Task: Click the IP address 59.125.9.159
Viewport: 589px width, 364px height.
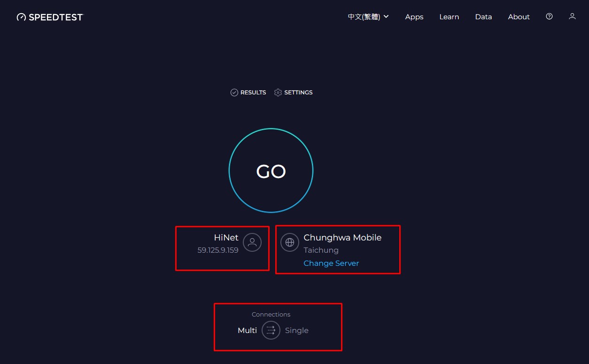Action: [x=218, y=250]
